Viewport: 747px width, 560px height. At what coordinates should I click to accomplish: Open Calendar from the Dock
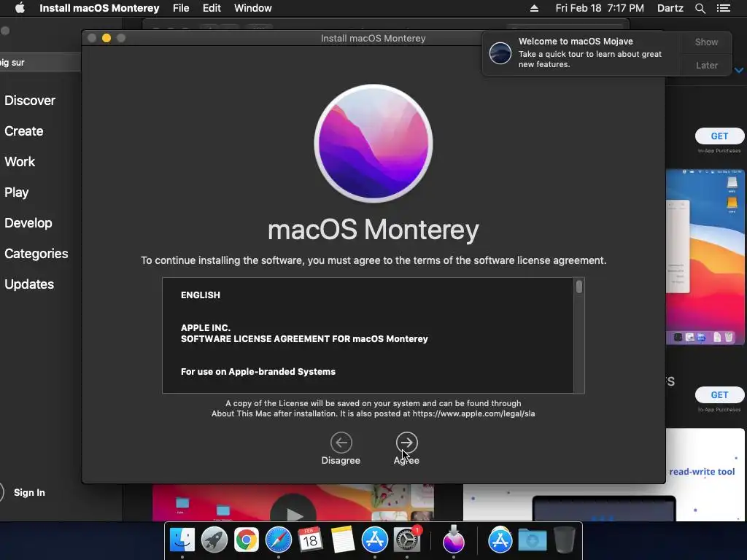click(x=311, y=540)
